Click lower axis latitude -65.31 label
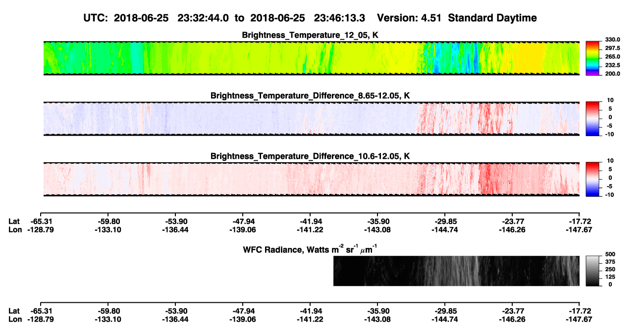The image size is (644, 330). pos(41,311)
